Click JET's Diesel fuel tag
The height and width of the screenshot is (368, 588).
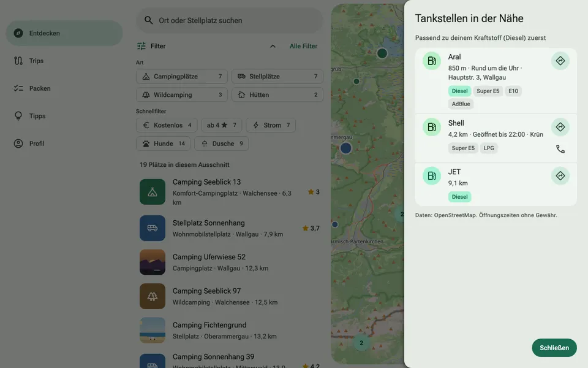[459, 197]
